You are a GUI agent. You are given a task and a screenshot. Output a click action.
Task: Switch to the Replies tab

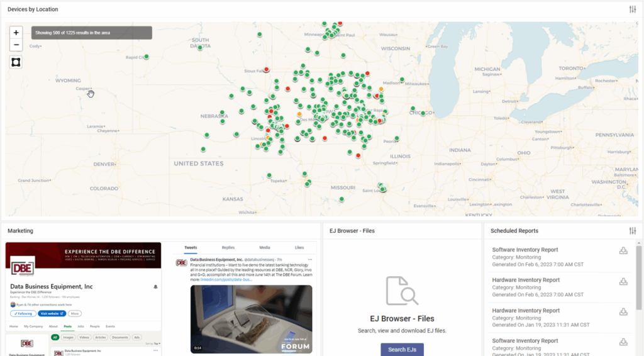228,248
